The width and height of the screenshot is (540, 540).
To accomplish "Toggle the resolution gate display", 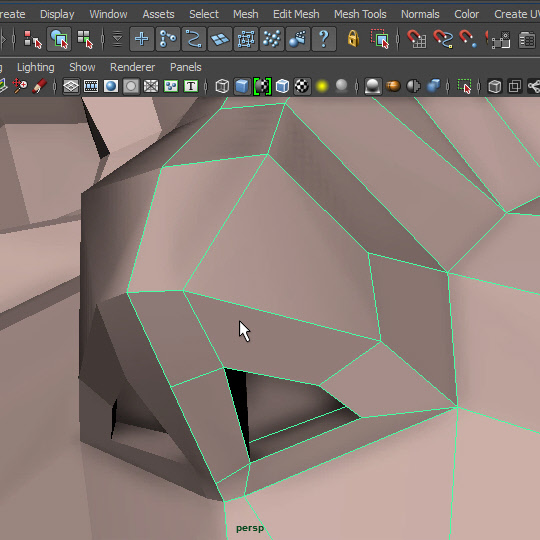I will (111, 86).
